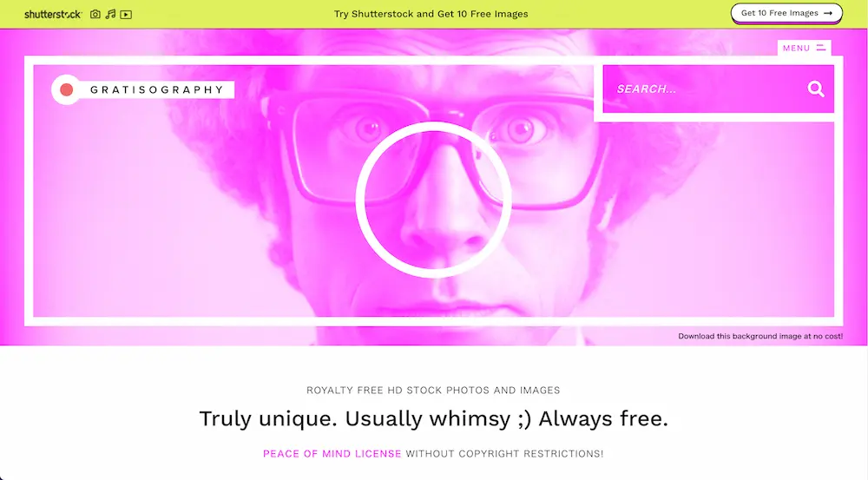Click the Royalty Free HD Stock Photos subtitle
868x480 pixels.
coord(433,391)
